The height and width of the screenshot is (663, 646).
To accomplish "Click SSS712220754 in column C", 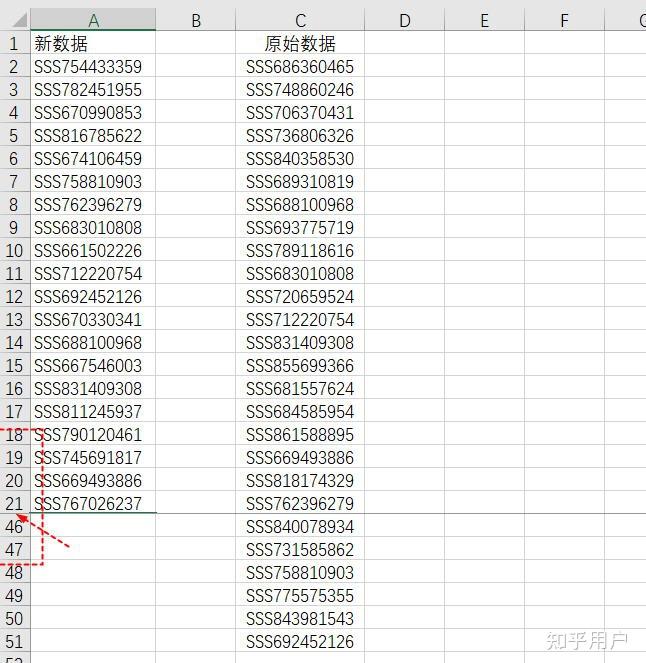I will [x=300, y=319].
